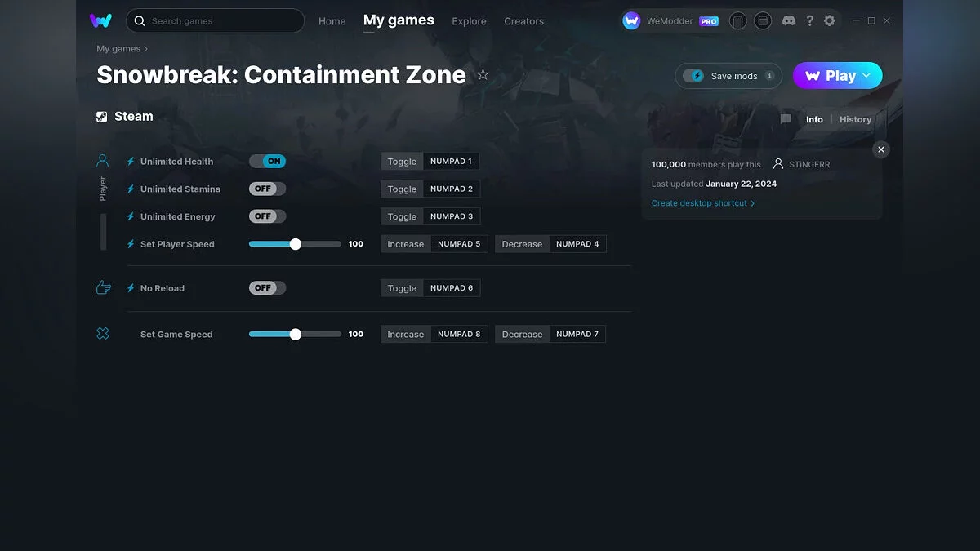Enable Unlimited Energy toggle
The height and width of the screenshot is (551, 980).
(268, 216)
